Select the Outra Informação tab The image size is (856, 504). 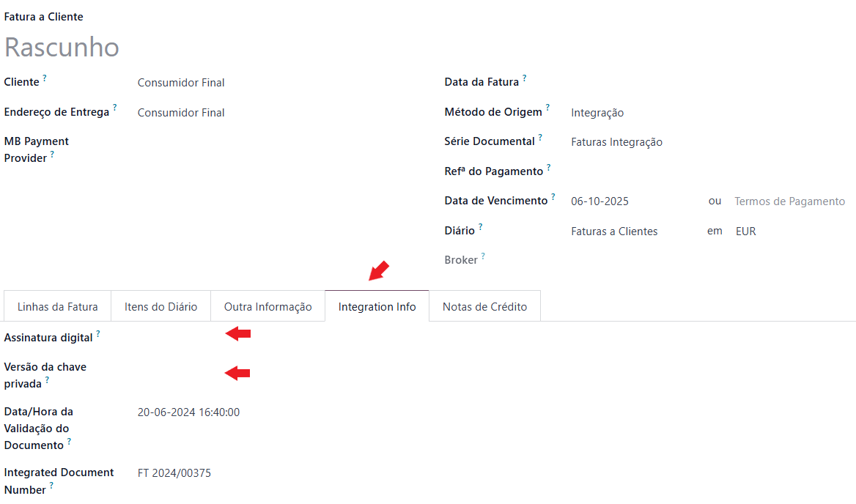click(x=268, y=307)
